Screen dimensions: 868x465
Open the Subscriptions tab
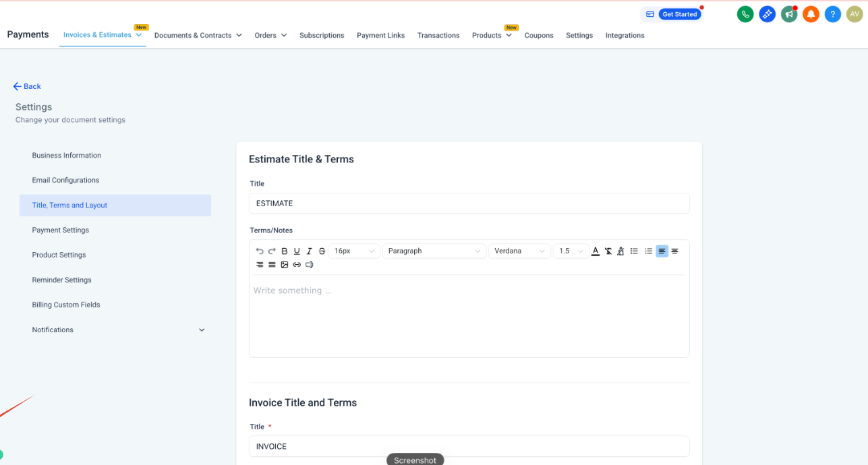tap(322, 35)
